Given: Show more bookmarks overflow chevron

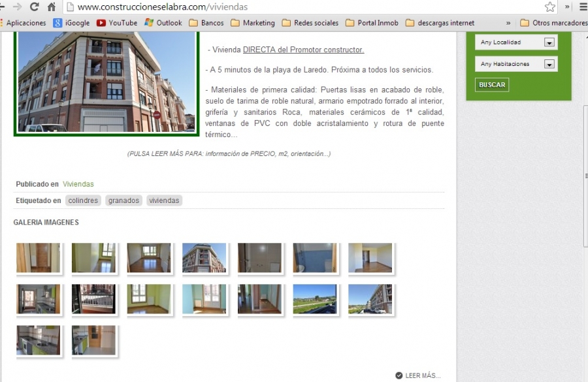Looking at the screenshot, I should pos(508,23).
